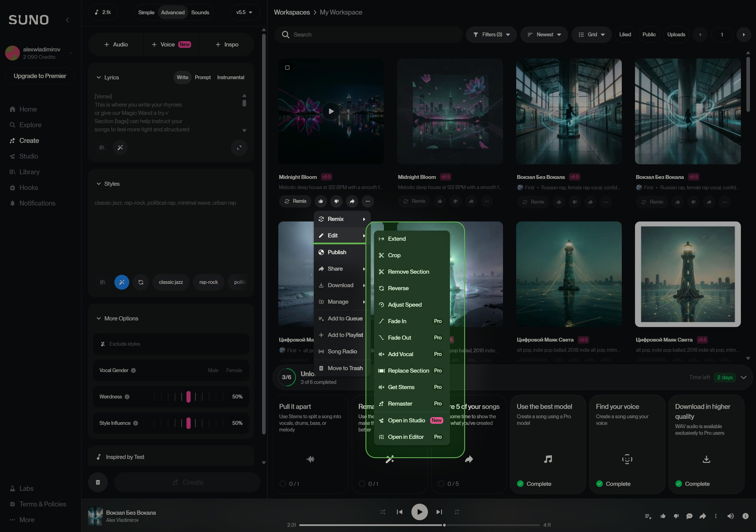This screenshot has height=532, width=756.
Task: Refresh the suggested style tags
Action: [x=141, y=282]
